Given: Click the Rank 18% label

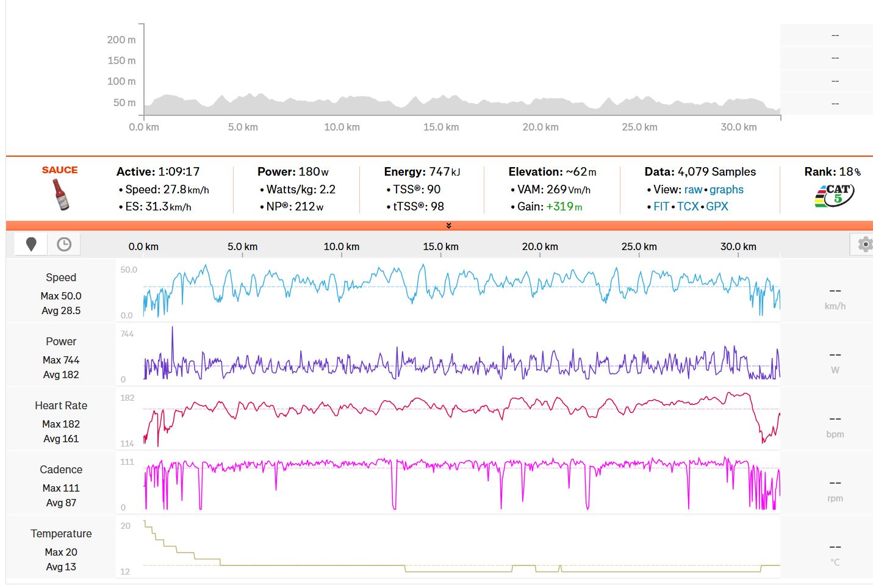Looking at the screenshot, I should tap(832, 172).
